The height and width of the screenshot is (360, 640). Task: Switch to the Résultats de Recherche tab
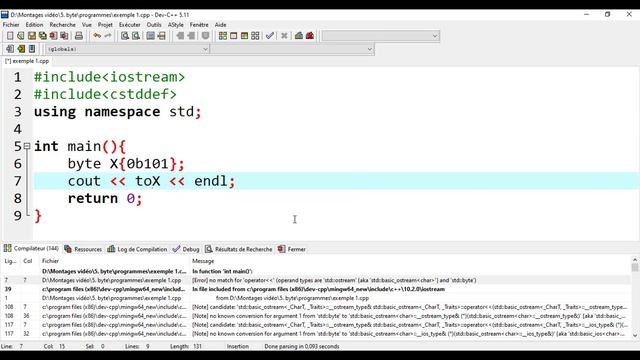click(238, 249)
